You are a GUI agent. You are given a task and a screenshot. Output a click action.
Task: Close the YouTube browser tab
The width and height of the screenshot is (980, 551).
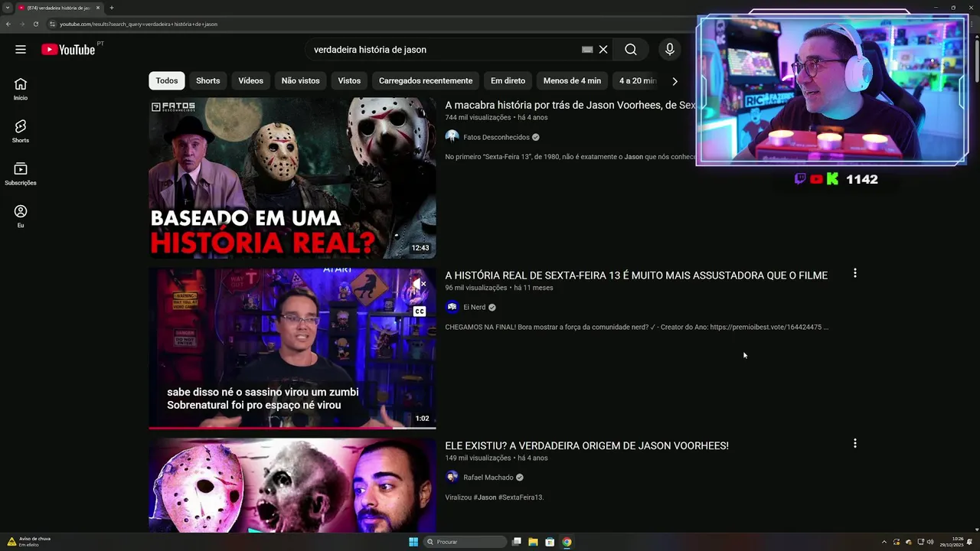(98, 8)
